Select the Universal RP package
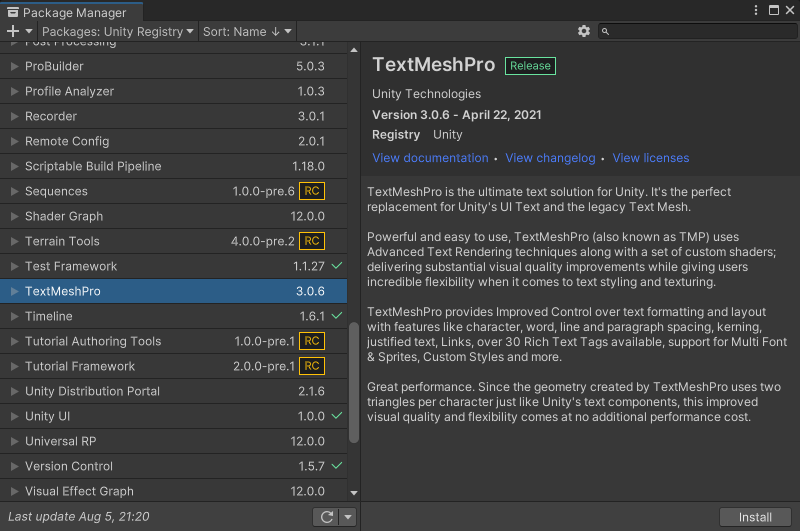 [x=173, y=441]
